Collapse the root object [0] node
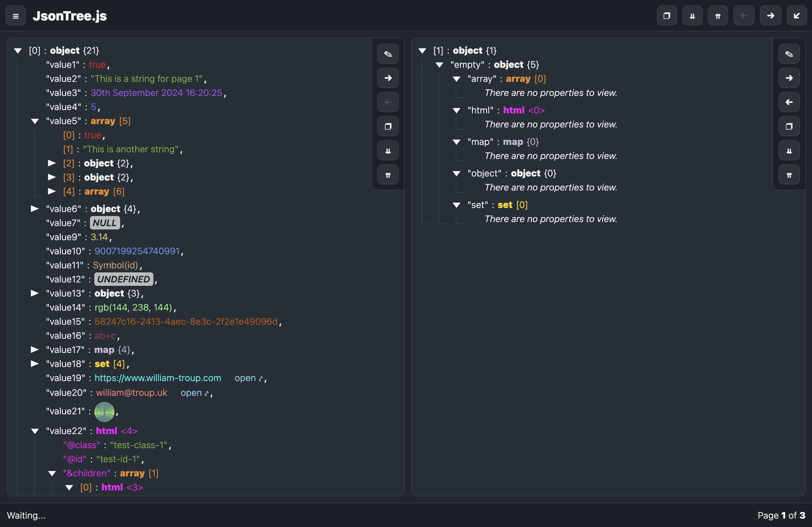The width and height of the screenshot is (812, 527). pyautogui.click(x=18, y=50)
